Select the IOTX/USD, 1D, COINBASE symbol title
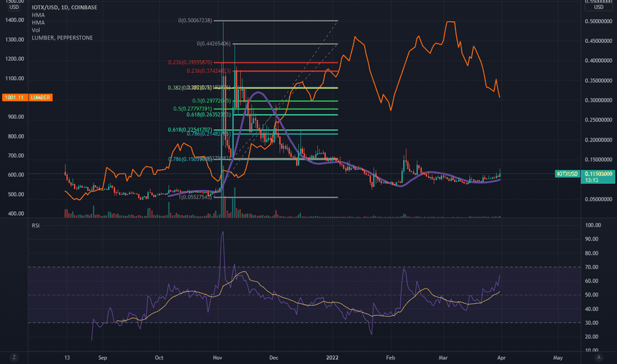The image size is (617, 364). tap(64, 7)
